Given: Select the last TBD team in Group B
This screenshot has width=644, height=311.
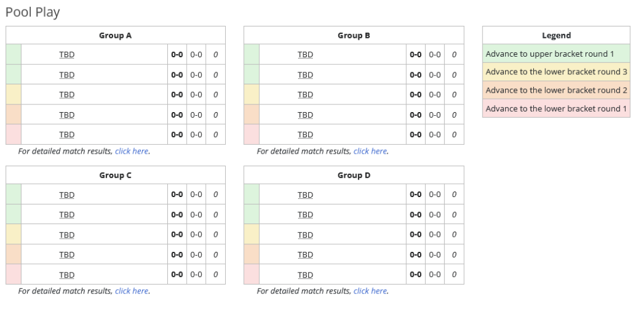Looking at the screenshot, I should 305,134.
